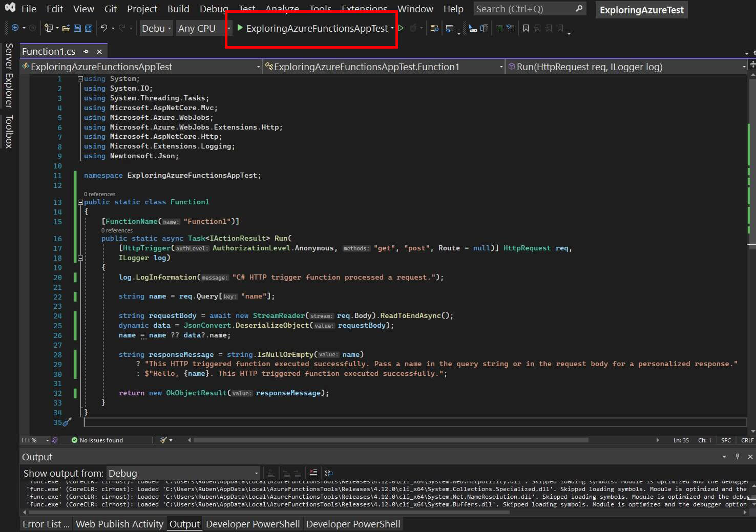Open the Project menu
Image resolution: width=756 pixels, height=532 pixels.
[x=142, y=9]
